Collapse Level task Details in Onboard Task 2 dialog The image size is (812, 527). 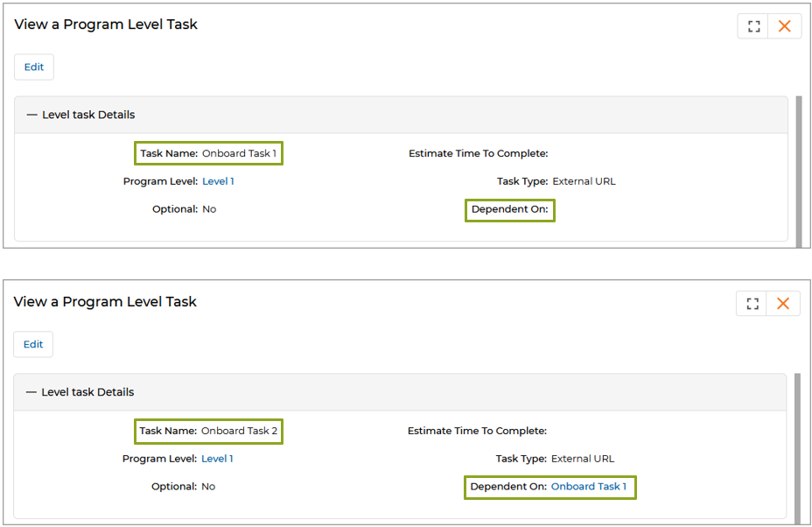tap(31, 392)
